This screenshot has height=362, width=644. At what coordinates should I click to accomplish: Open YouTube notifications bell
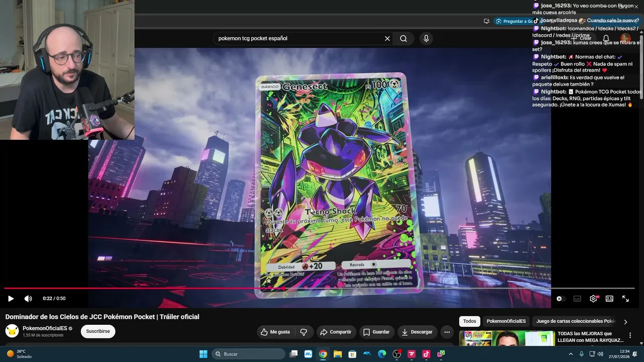[606, 38]
